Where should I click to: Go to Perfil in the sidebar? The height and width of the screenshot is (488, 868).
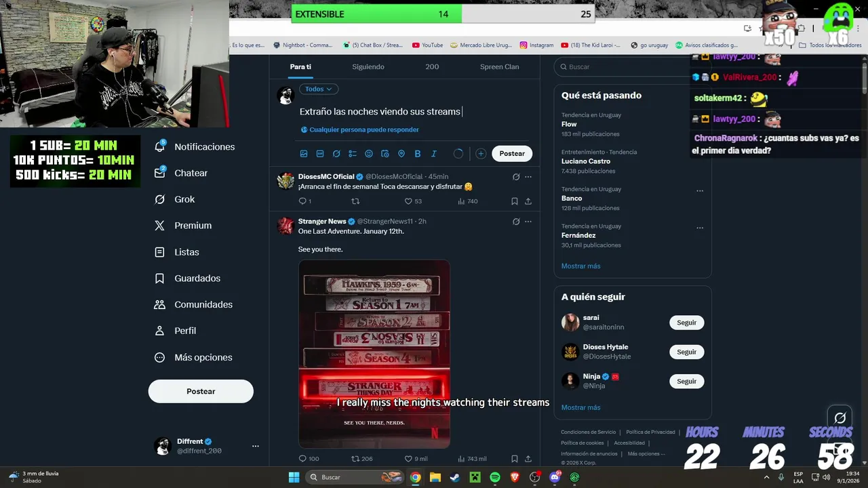[x=176, y=331]
